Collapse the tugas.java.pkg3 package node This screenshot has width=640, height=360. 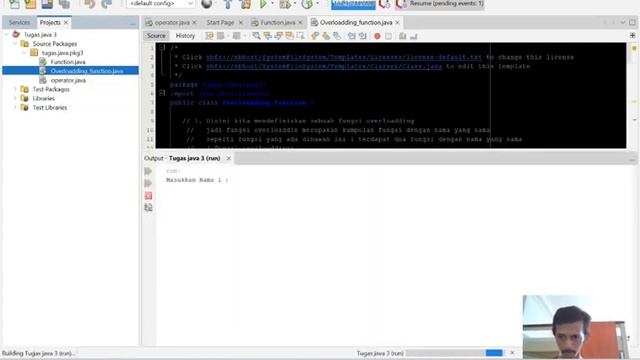coord(24,53)
